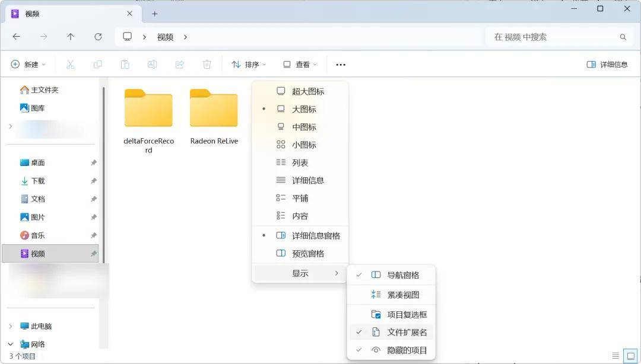Open the 新建 dropdown

(x=28, y=65)
